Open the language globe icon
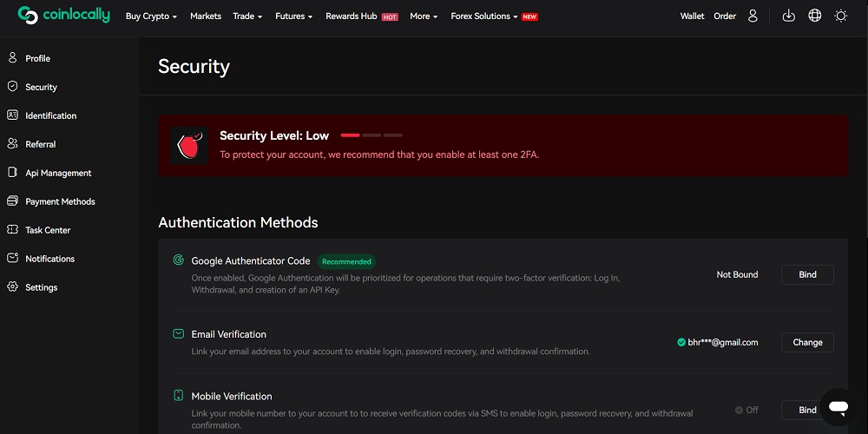868x434 pixels. [x=814, y=16]
